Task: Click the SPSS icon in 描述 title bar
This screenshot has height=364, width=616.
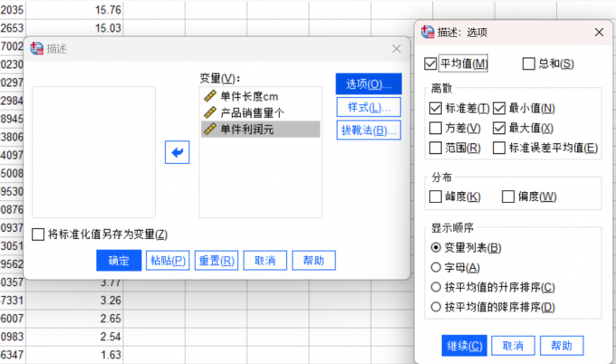Action: point(36,49)
